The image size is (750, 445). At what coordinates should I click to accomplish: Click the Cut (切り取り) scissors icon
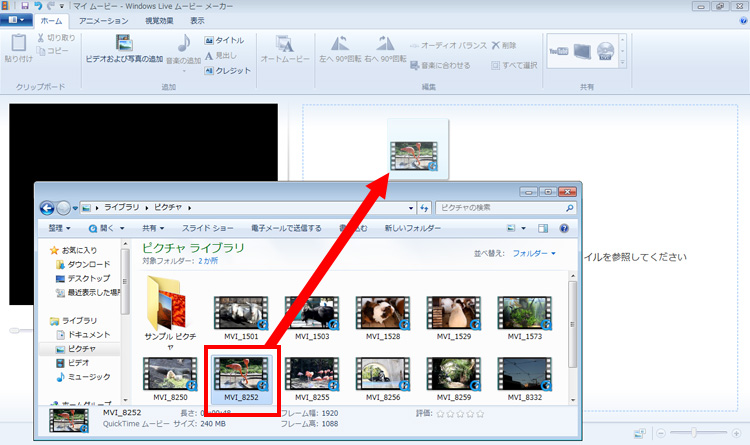(x=41, y=38)
